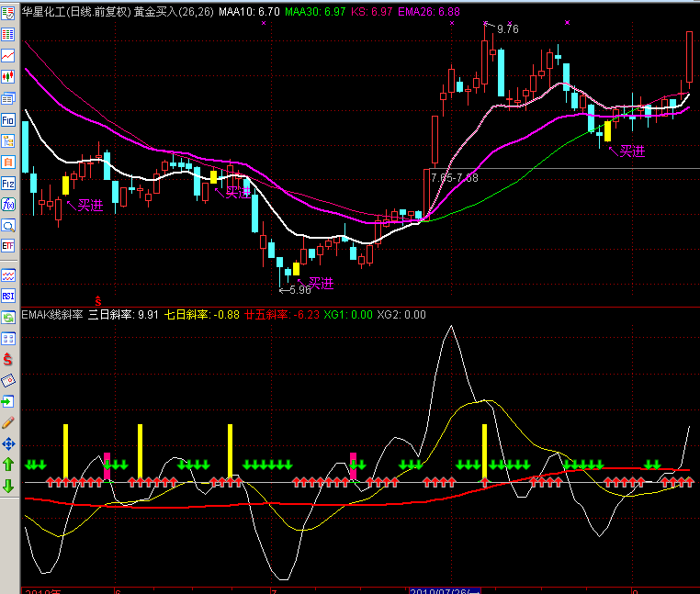
Task: Click the red $ marker on divider
Action: (98, 300)
